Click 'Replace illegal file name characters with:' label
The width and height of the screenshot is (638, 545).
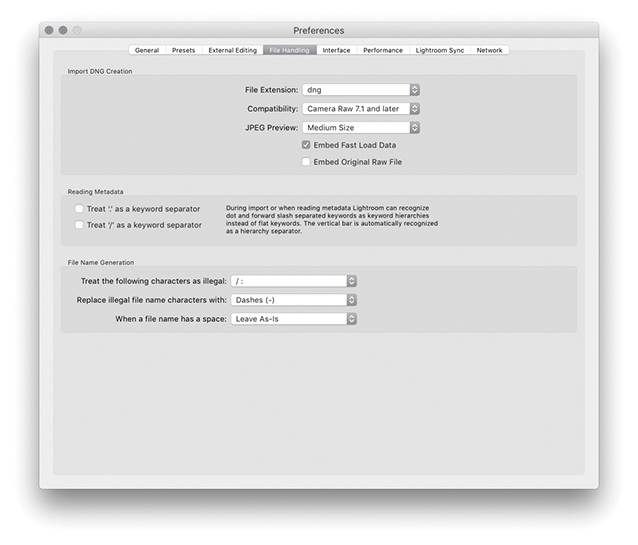(151, 300)
